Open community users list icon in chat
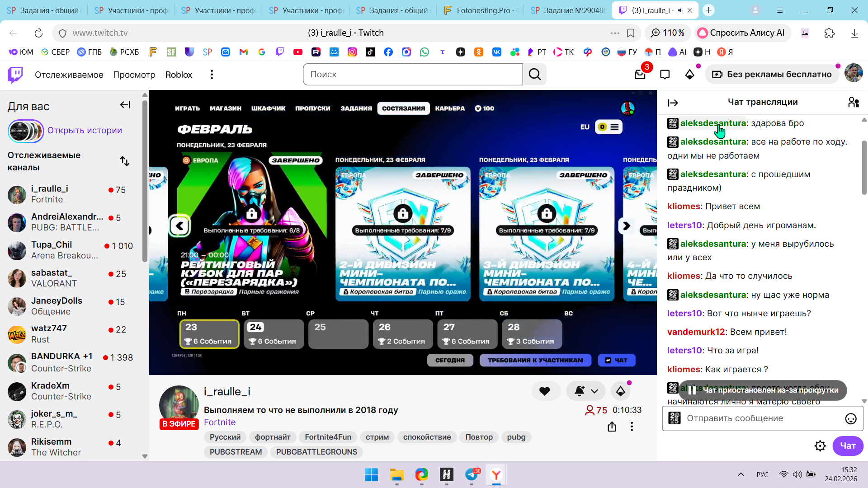The width and height of the screenshot is (868, 488). click(853, 103)
